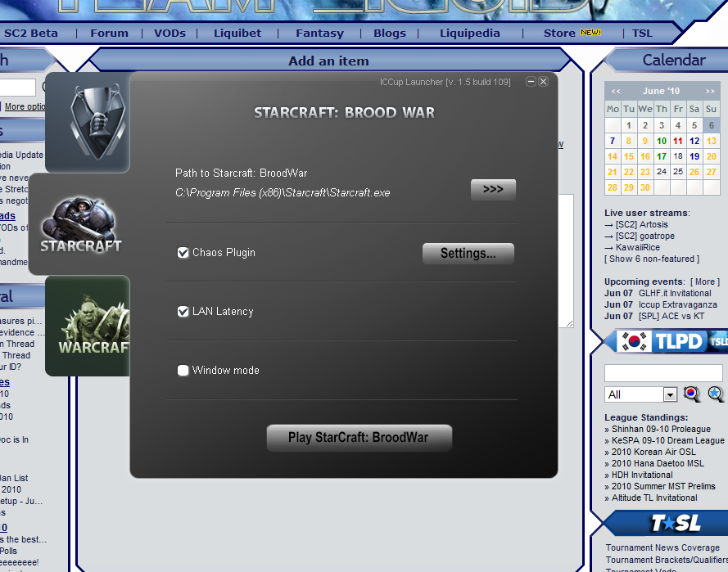Click Play StarCraft: BroodWar button
This screenshot has height=572, width=728.
[x=359, y=438]
